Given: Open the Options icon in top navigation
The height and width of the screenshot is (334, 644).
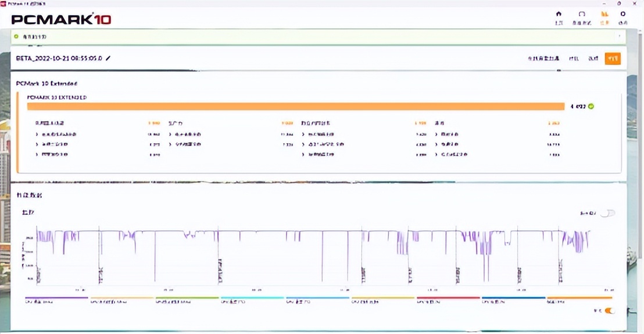Looking at the screenshot, I should 623,16.
